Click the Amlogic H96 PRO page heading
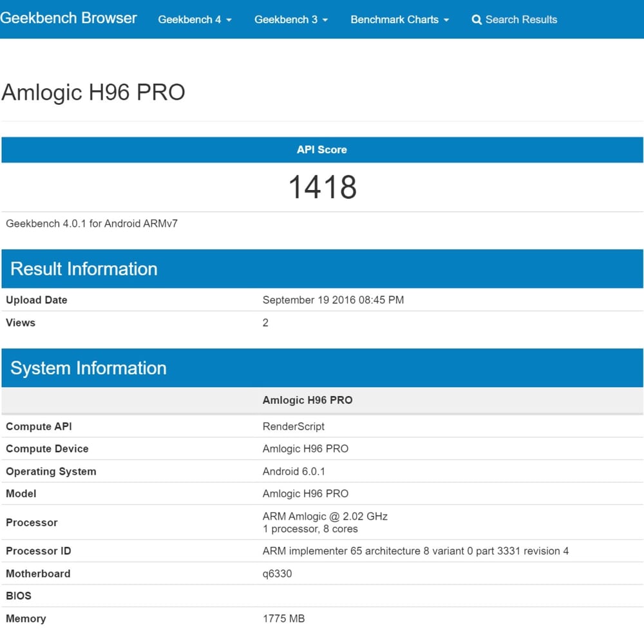The image size is (644, 644). [93, 92]
